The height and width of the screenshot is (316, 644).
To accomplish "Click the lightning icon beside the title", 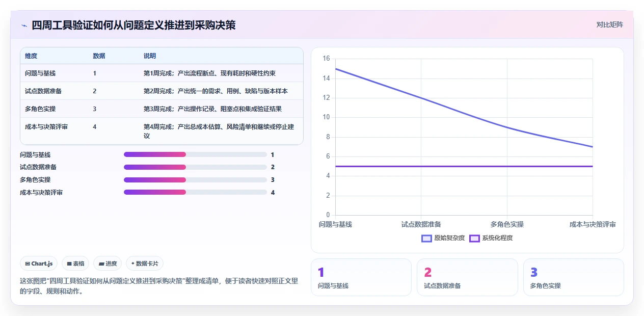I will click(x=24, y=25).
